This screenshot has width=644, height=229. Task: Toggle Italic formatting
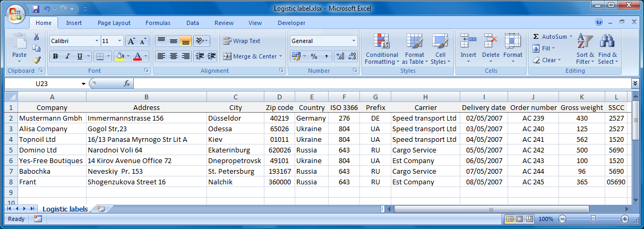(x=67, y=56)
